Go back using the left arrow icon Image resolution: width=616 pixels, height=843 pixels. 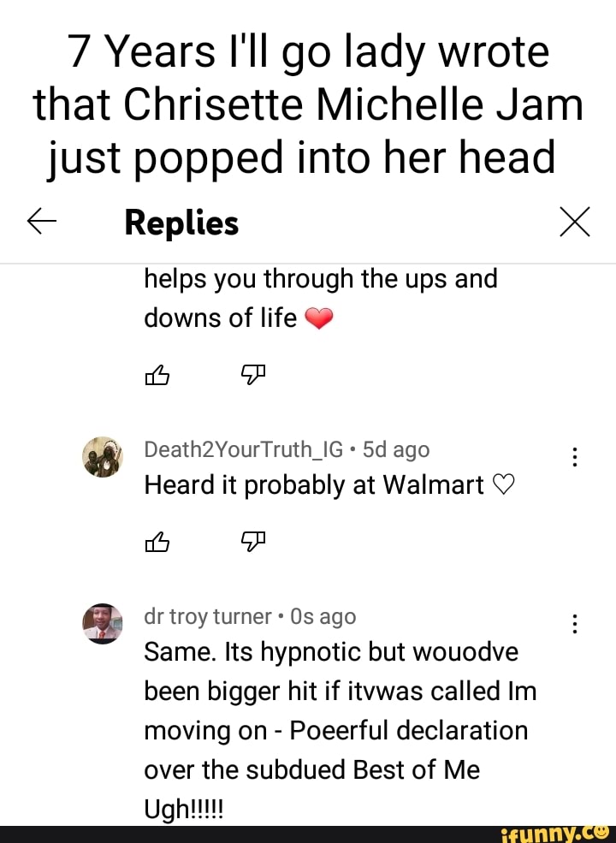click(41, 222)
